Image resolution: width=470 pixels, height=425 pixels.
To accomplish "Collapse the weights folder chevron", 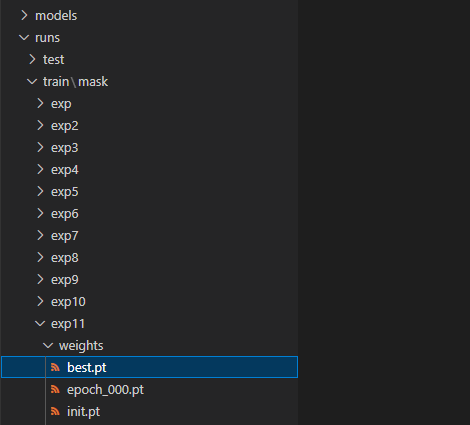I will point(48,346).
